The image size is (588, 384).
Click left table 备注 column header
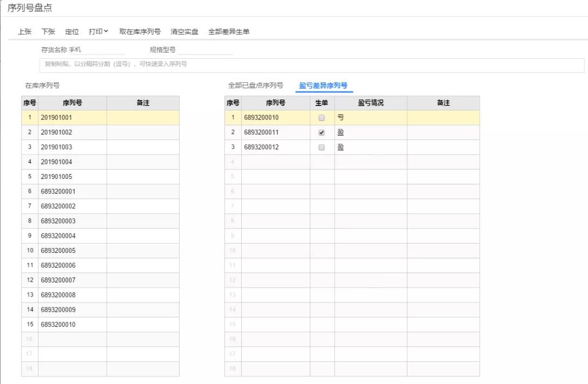point(143,103)
